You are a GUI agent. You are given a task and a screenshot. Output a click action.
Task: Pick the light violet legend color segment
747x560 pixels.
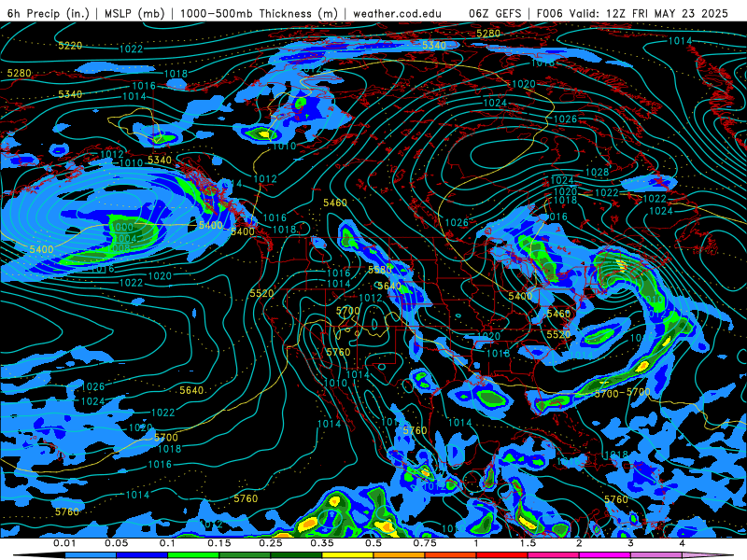(x=656, y=555)
